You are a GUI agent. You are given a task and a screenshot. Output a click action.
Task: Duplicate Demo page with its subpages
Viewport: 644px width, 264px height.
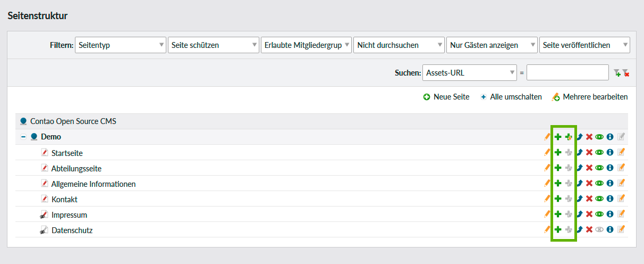click(x=569, y=137)
